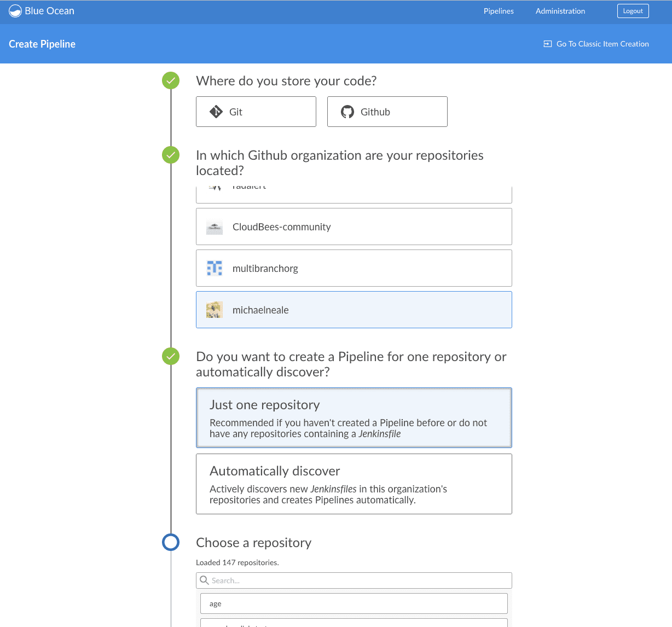Select the Automatically discover option
Viewport: 672px width, 627px height.
coord(354,484)
